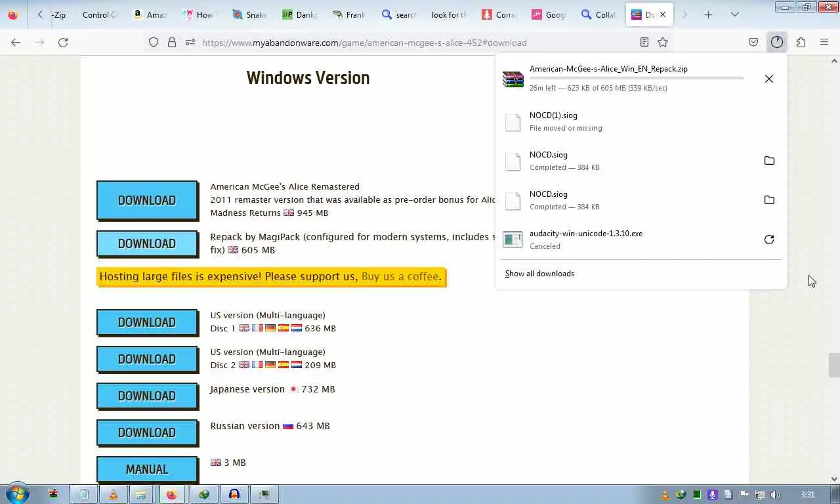Screen dimensions: 840x504
Task: Download the MagiPack repack 605 MB
Action: point(147,243)
